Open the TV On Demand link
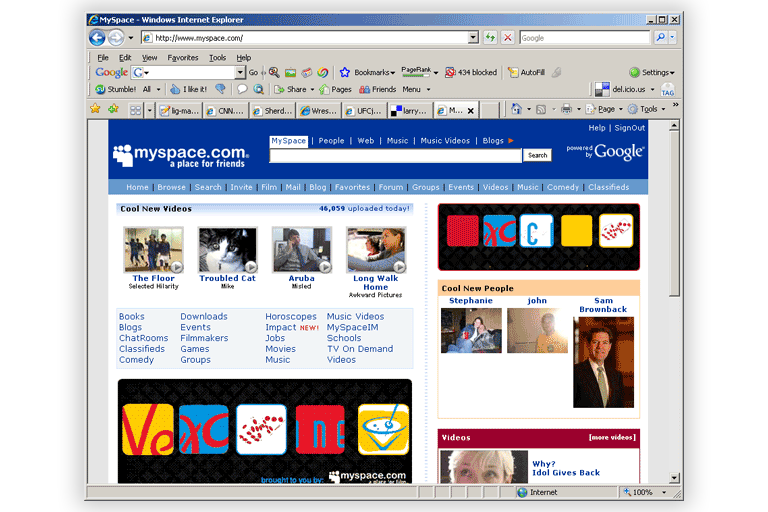 360,349
